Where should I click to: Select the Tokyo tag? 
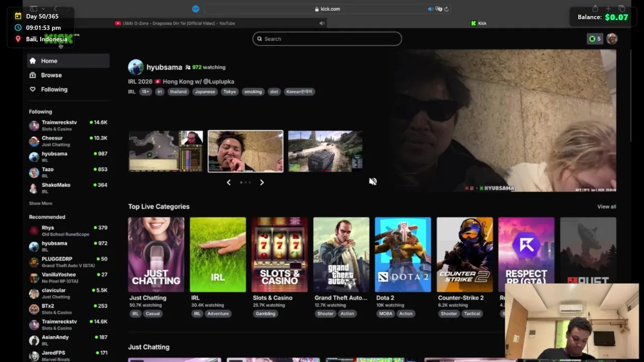pos(229,92)
